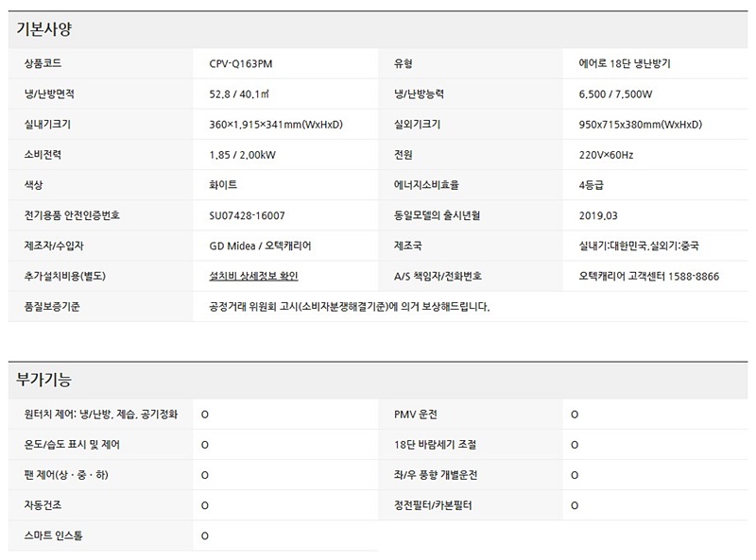Viewport: 756px width, 560px height.
Task: Click the 2019.03 release date value
Action: click(x=597, y=215)
